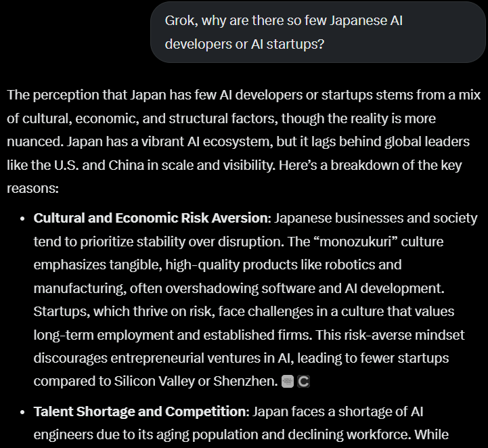488x448 pixels.
Task: Click the phrase 'vibrant AI ecosystem'
Action: click(x=207, y=142)
